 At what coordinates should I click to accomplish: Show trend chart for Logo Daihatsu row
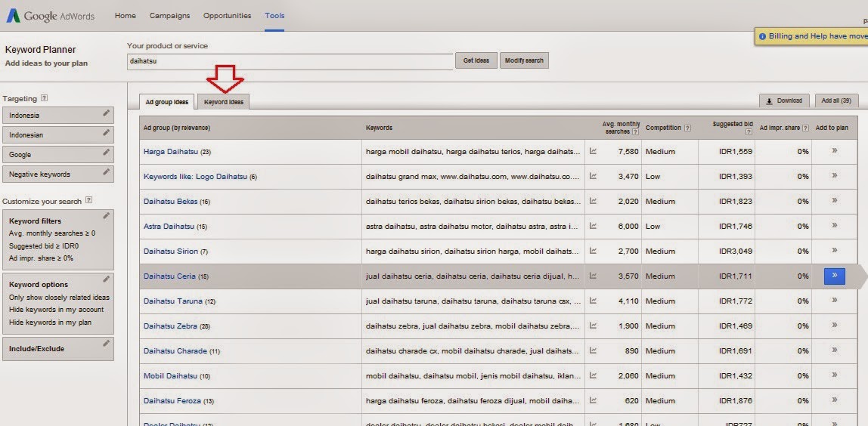click(593, 176)
